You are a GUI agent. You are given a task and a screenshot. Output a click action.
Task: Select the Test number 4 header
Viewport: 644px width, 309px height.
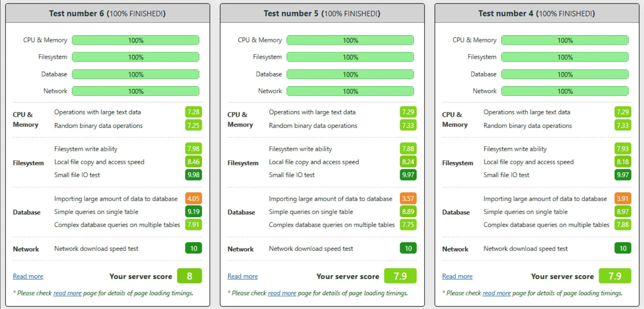[537, 13]
